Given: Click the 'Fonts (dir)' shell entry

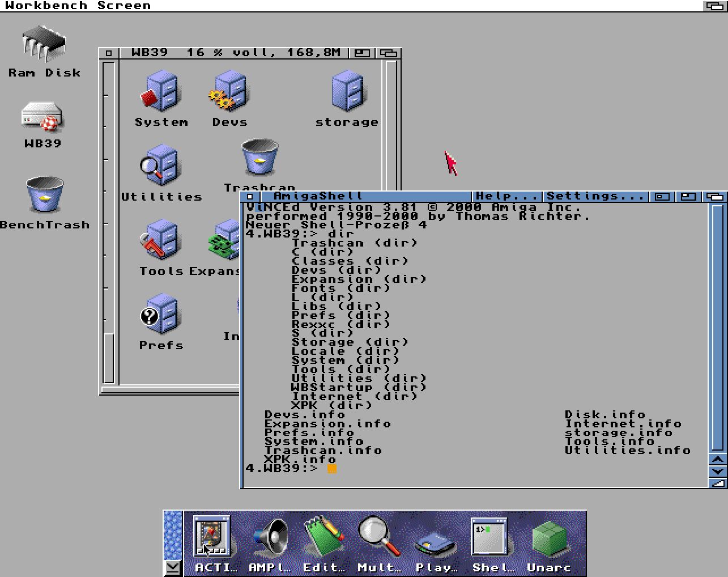Looking at the screenshot, I should (x=342, y=288).
